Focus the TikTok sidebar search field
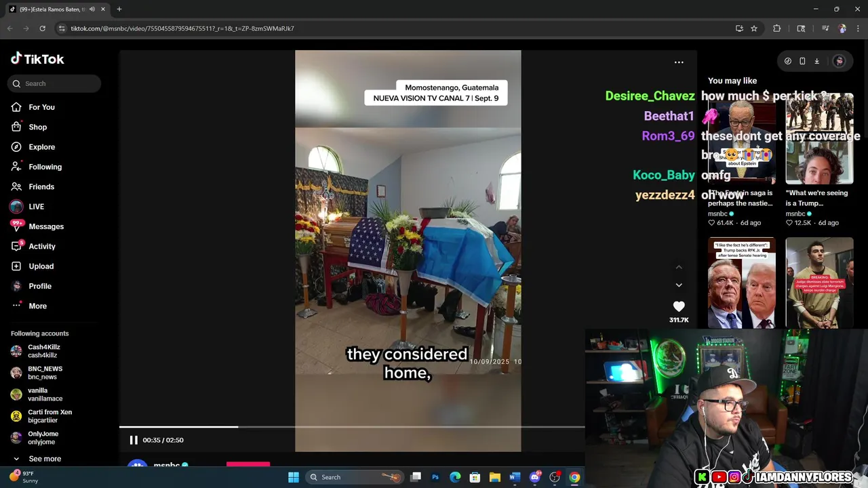Screen dimensions: 868x488 click(x=54, y=83)
